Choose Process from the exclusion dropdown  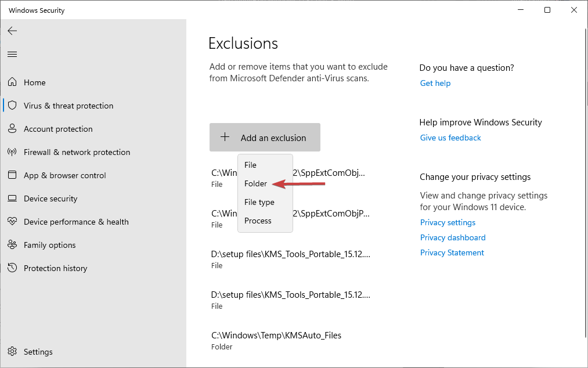click(265, 221)
